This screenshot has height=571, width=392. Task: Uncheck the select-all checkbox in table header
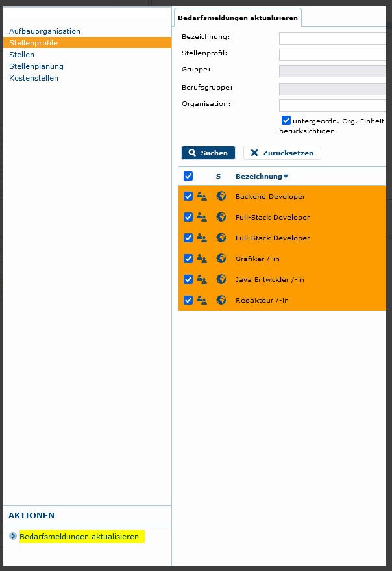tap(188, 176)
